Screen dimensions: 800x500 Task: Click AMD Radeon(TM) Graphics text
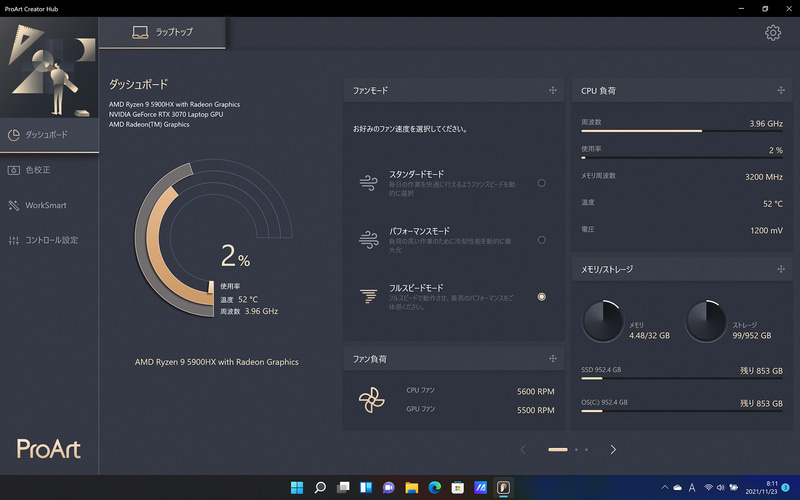149,124
